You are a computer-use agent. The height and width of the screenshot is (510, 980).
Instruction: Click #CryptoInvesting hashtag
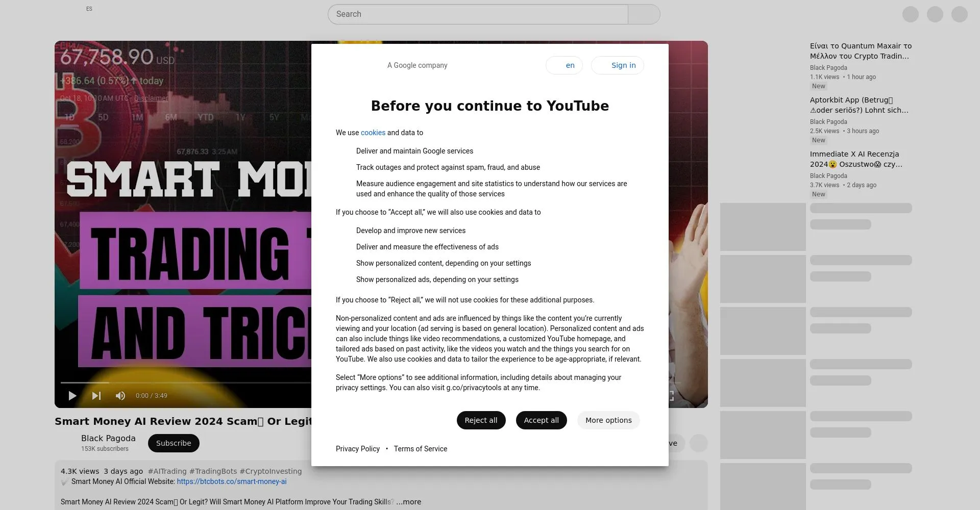point(271,471)
